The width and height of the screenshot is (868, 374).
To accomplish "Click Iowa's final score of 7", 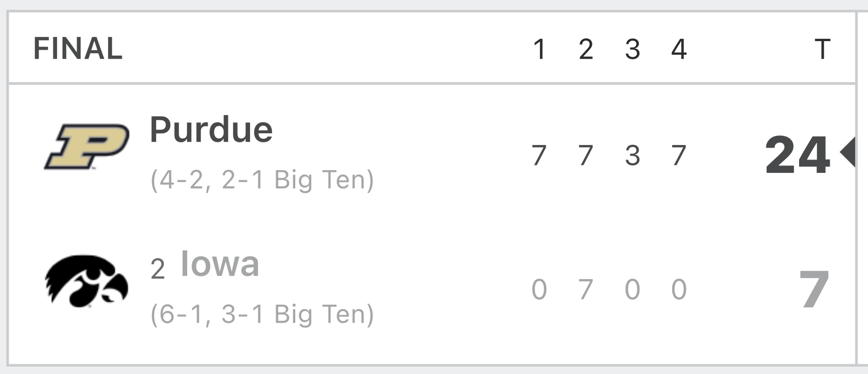I will (815, 289).
